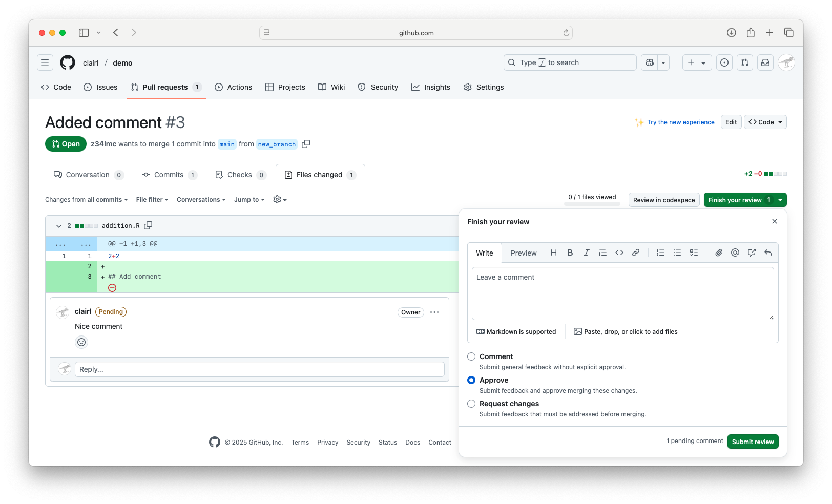Select the Approve radio option
The width and height of the screenshot is (832, 504).
(471, 380)
